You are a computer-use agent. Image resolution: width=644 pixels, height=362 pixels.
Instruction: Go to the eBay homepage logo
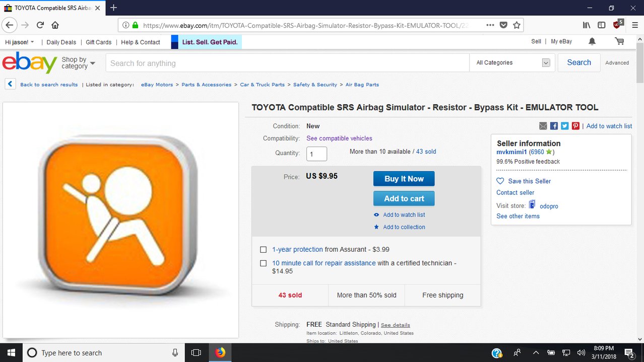(29, 63)
